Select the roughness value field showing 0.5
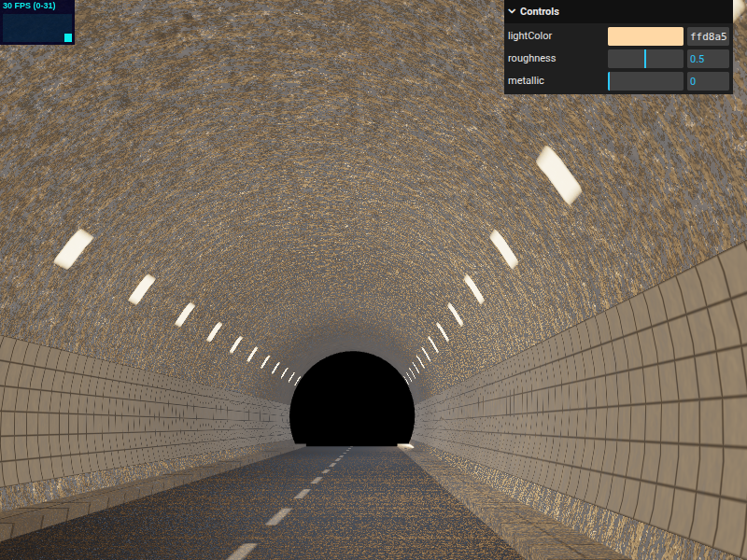Image resolution: width=747 pixels, height=560 pixels. tap(708, 58)
